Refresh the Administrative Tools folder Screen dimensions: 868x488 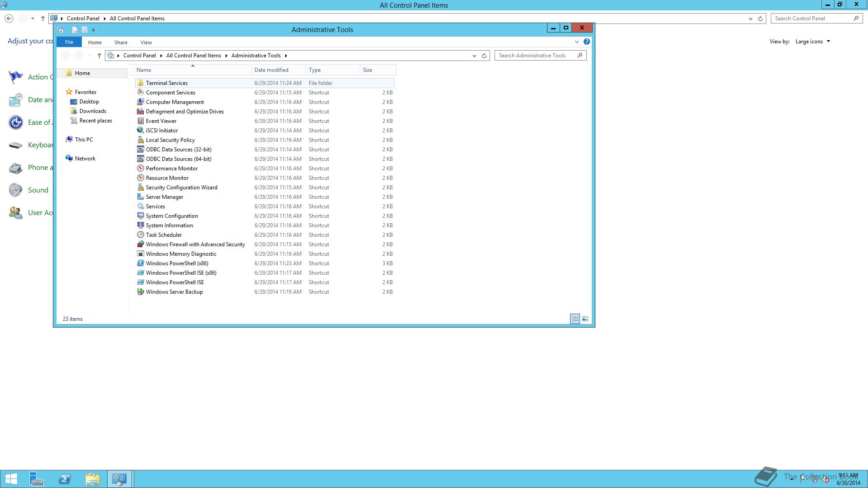484,56
